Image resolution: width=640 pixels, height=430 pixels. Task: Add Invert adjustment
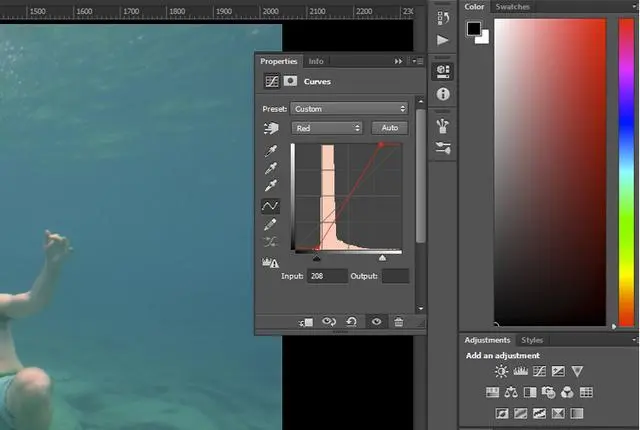[x=502, y=414]
